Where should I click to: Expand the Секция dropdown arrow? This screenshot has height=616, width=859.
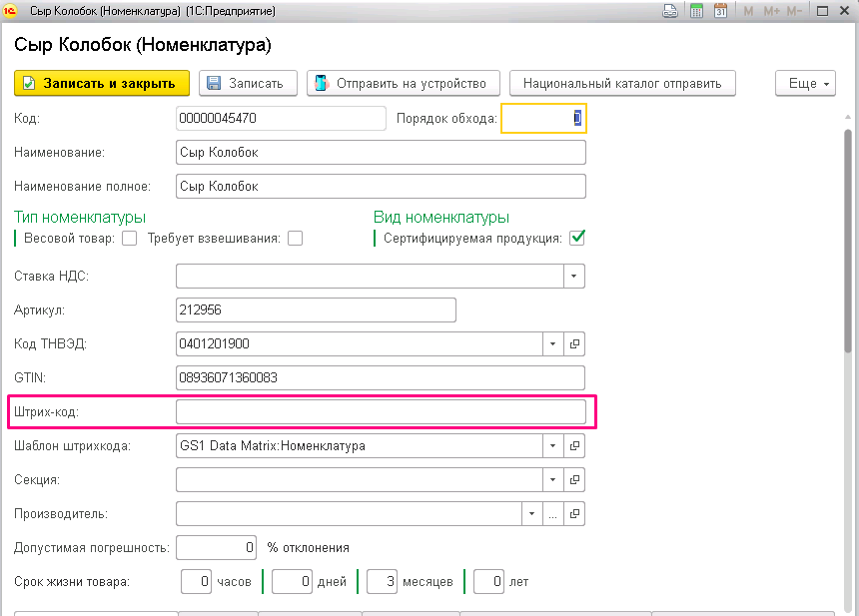pos(552,479)
